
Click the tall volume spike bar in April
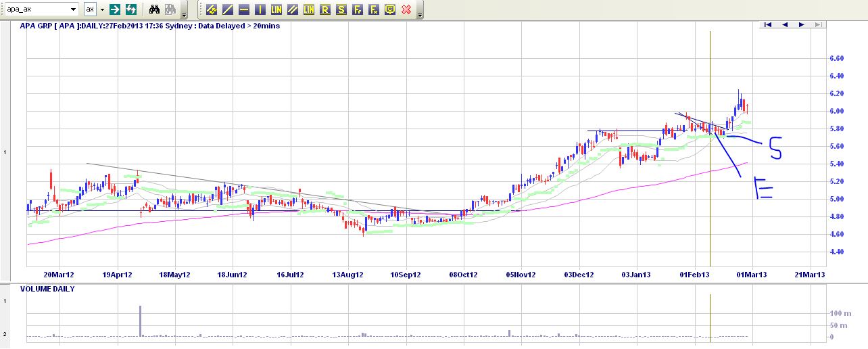point(140,321)
